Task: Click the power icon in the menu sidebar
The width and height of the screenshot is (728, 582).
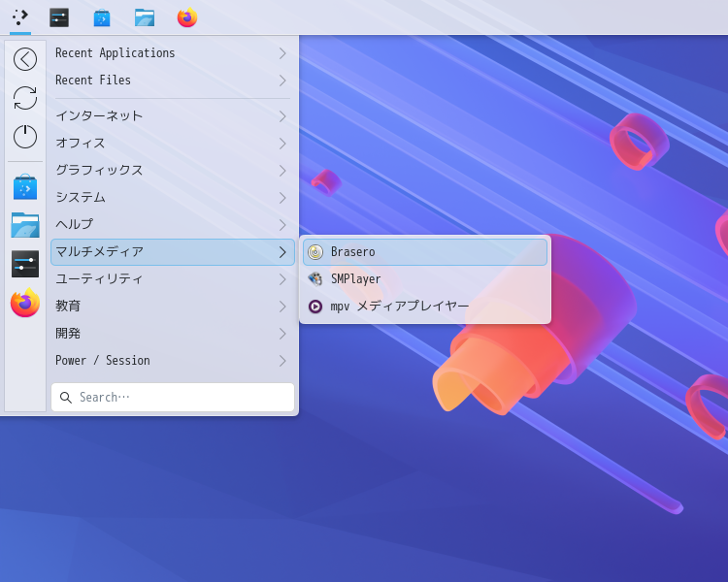Action: point(25,137)
